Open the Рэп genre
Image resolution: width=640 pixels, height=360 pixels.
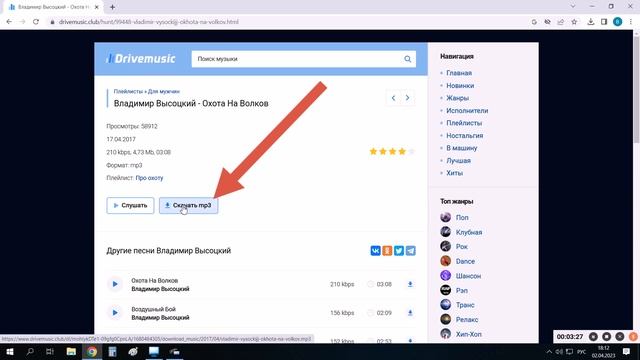462,291
